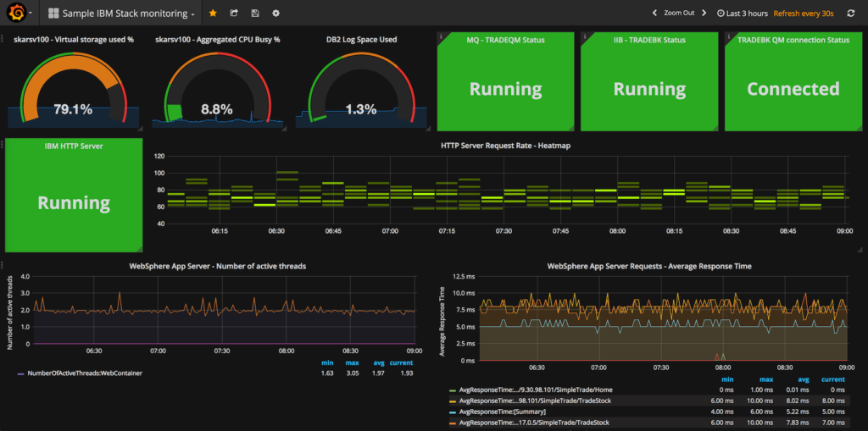Click Running text in MQ TRADEQM panel

(x=506, y=89)
